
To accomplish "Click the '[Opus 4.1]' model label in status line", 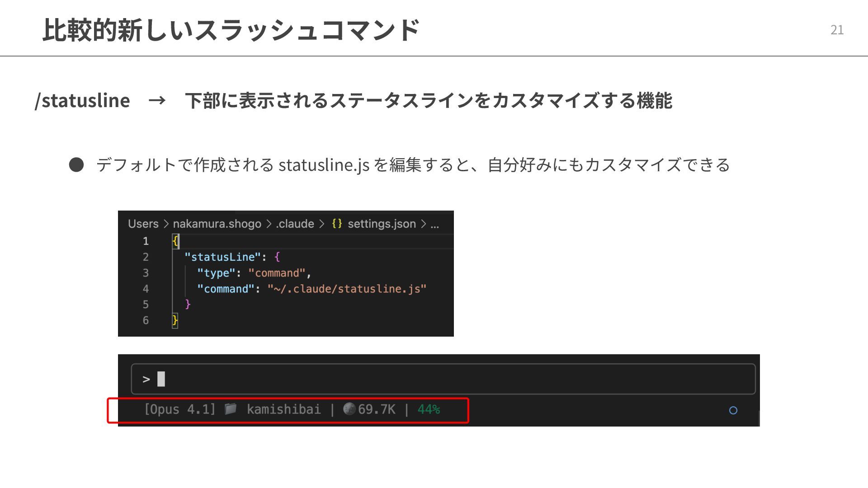I will 179,409.
